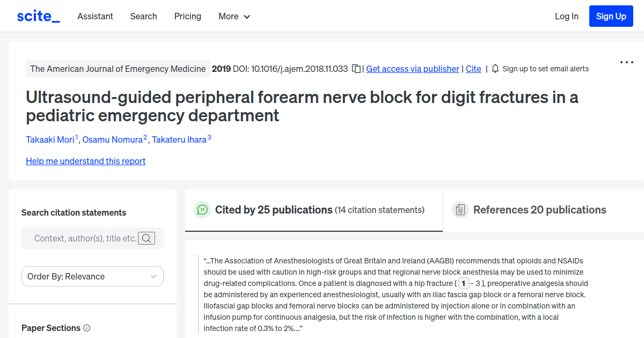Open author profile of Takaaki Mori
The height and width of the screenshot is (338, 644).
click(x=50, y=139)
